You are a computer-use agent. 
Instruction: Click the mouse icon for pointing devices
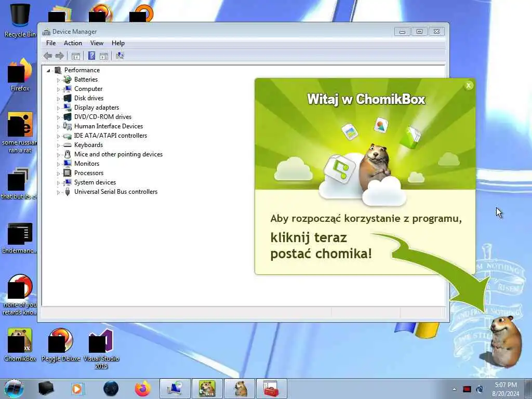tap(68, 154)
